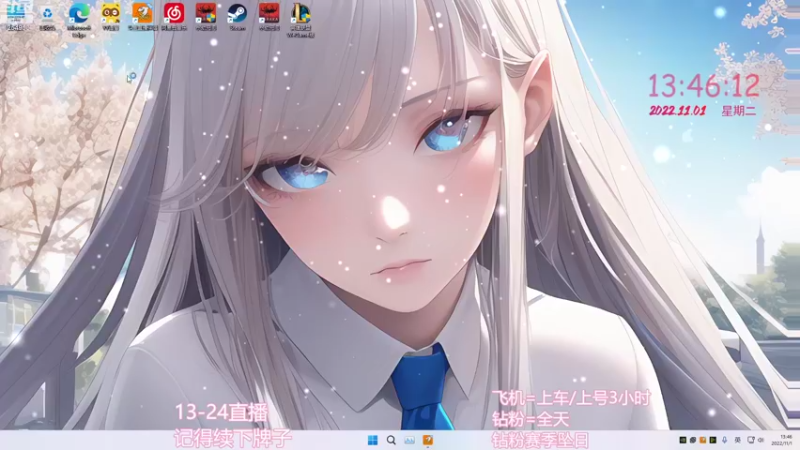Open the This PC desktop icon

(x=16, y=17)
